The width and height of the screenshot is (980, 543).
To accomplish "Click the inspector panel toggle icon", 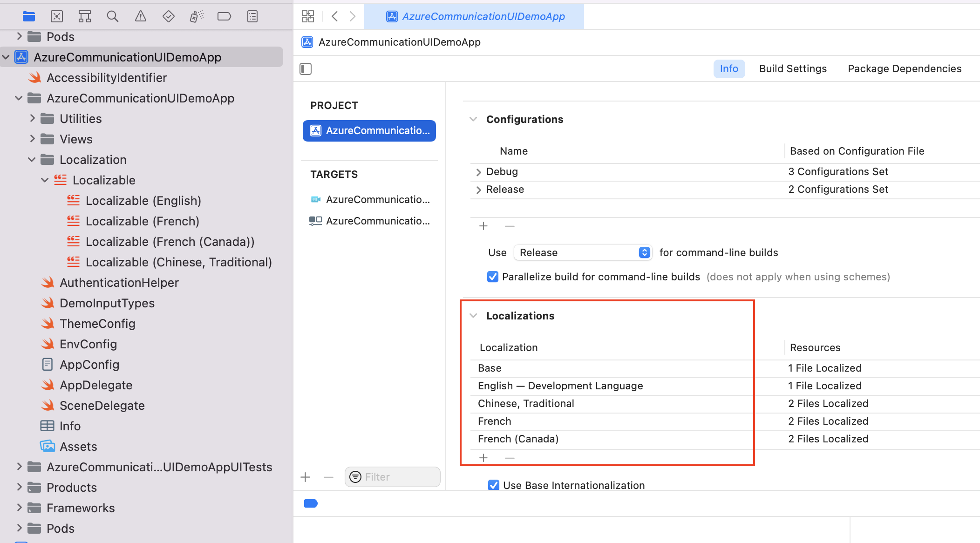I will (306, 69).
